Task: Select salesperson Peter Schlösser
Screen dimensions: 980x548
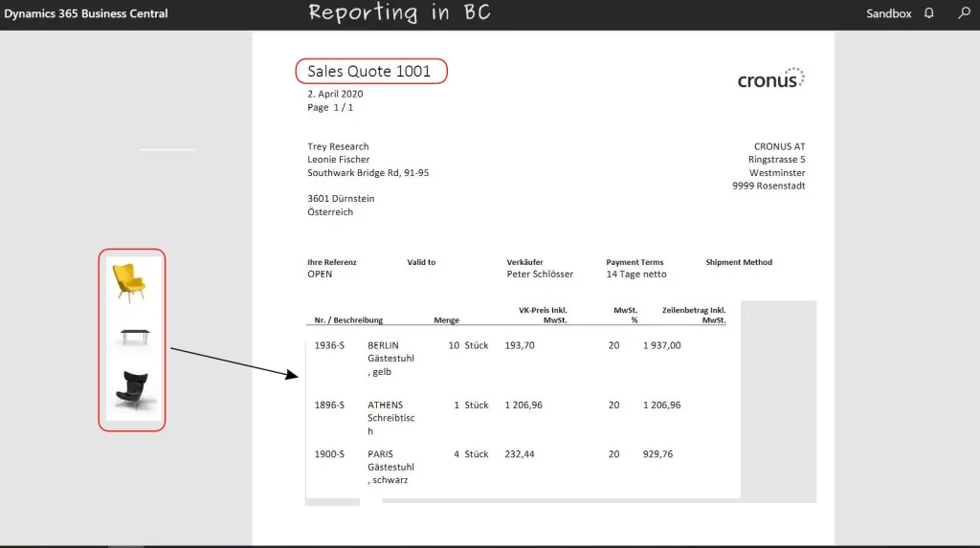Action: click(540, 274)
